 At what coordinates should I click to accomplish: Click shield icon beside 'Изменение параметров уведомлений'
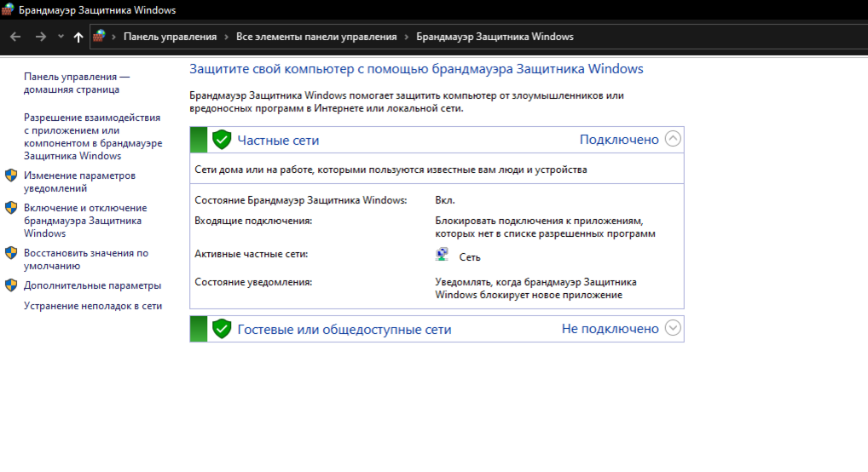coord(11,176)
